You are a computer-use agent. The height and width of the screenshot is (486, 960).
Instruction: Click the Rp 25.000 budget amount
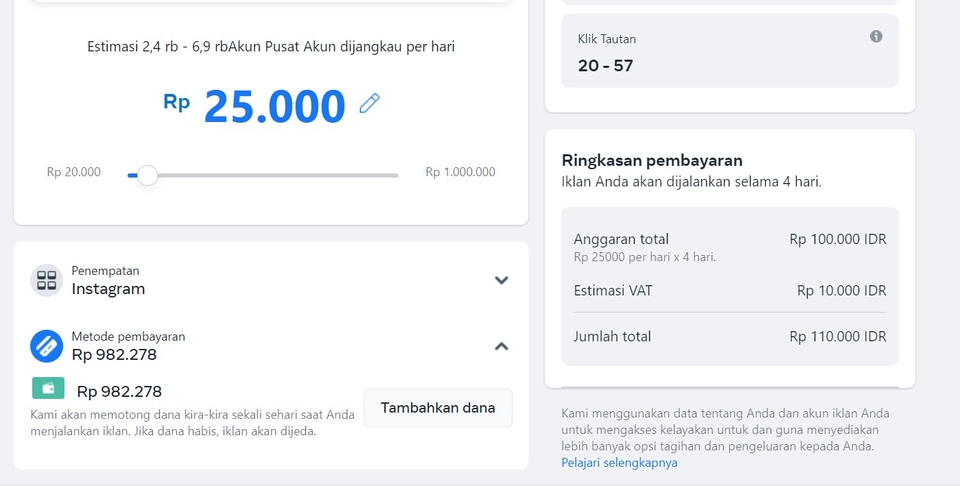coord(274,106)
